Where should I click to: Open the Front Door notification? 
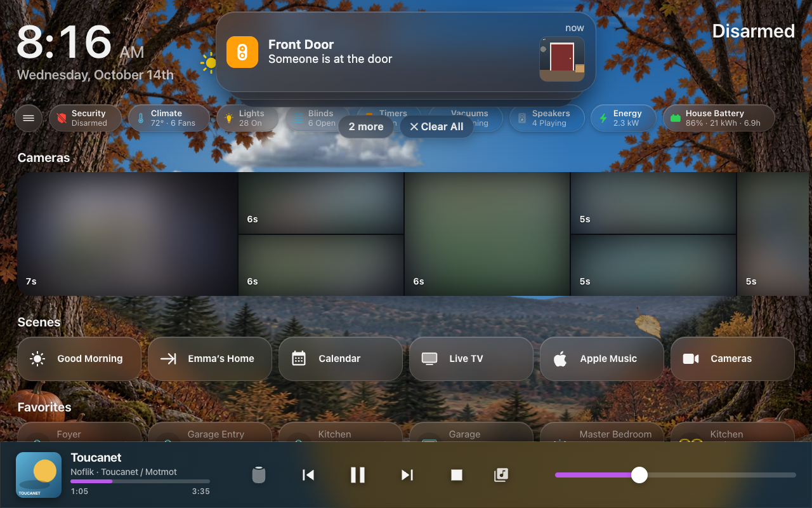tap(406, 52)
